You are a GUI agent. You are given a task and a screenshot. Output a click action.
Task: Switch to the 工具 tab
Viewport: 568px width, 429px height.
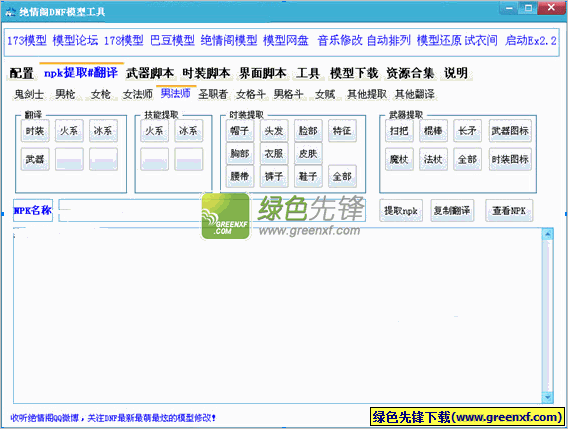click(x=308, y=73)
